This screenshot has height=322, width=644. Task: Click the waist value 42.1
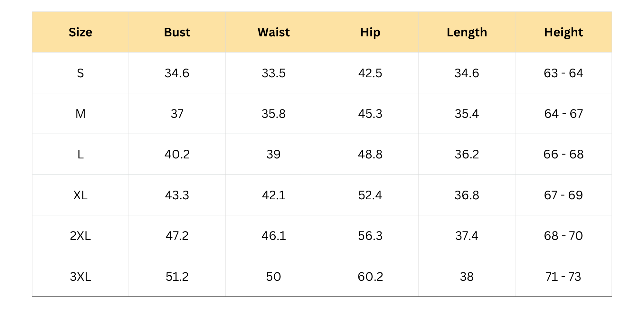(x=274, y=195)
